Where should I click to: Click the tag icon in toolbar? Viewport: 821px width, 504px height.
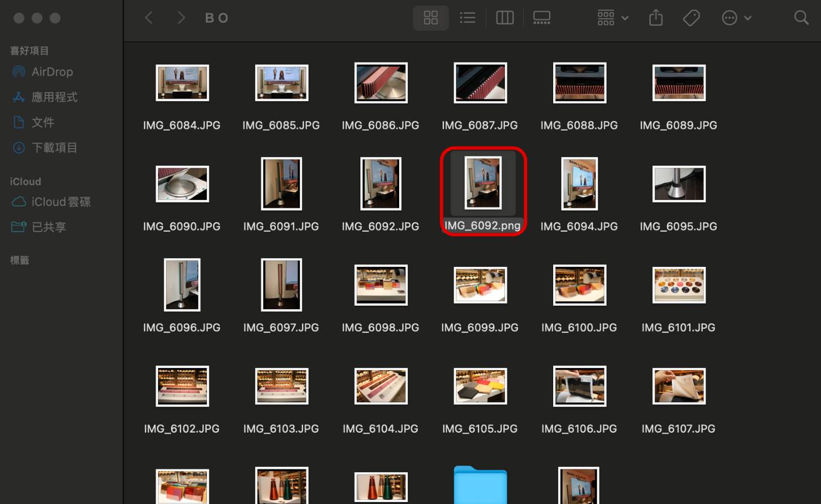[x=691, y=18]
